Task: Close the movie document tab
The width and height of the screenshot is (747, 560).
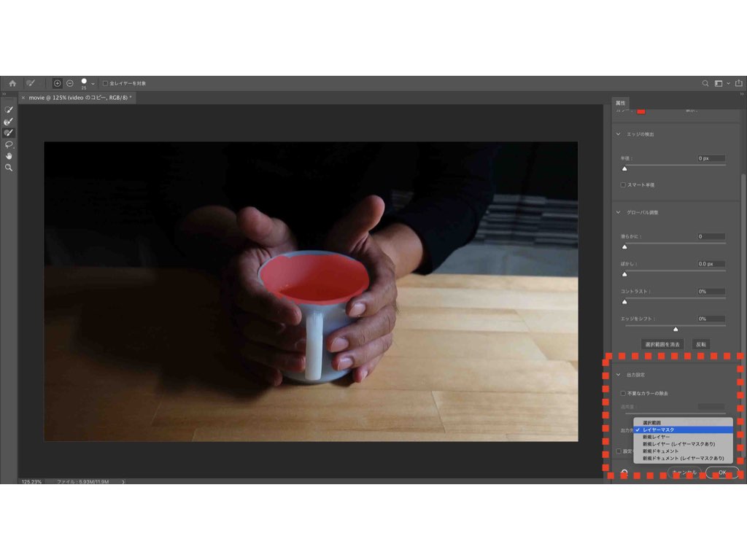Action: pyautogui.click(x=23, y=98)
